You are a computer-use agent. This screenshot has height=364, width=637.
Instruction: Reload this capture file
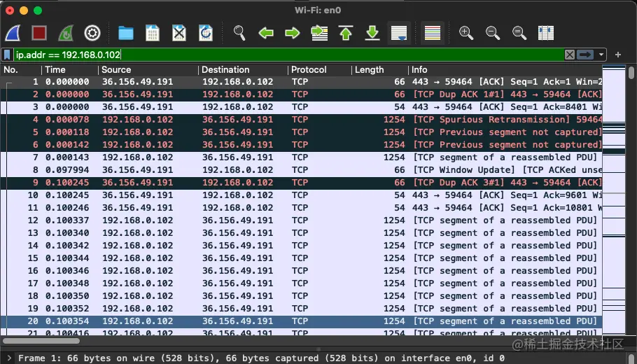(206, 33)
